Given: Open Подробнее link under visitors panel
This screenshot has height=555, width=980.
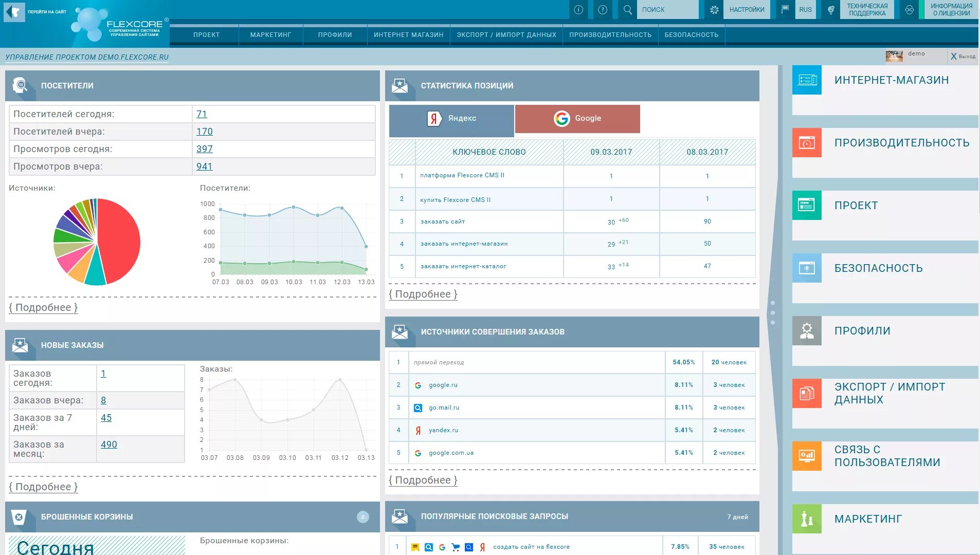Looking at the screenshot, I should (43, 307).
